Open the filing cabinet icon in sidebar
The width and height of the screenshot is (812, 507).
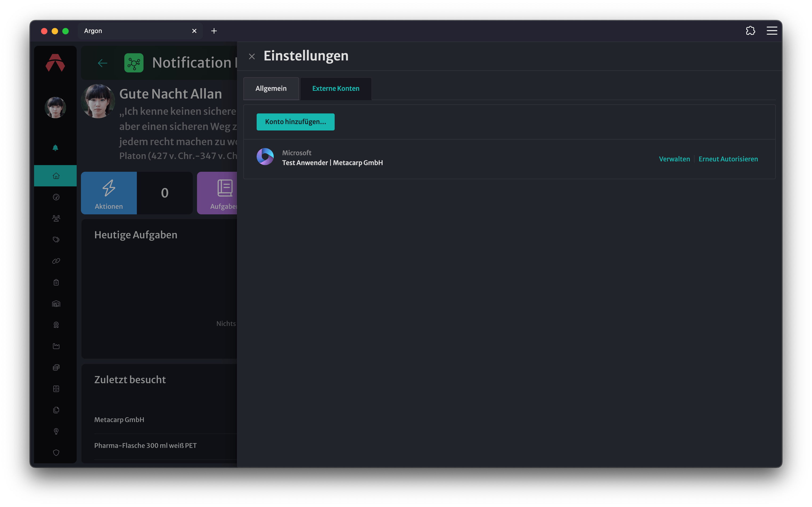click(56, 389)
